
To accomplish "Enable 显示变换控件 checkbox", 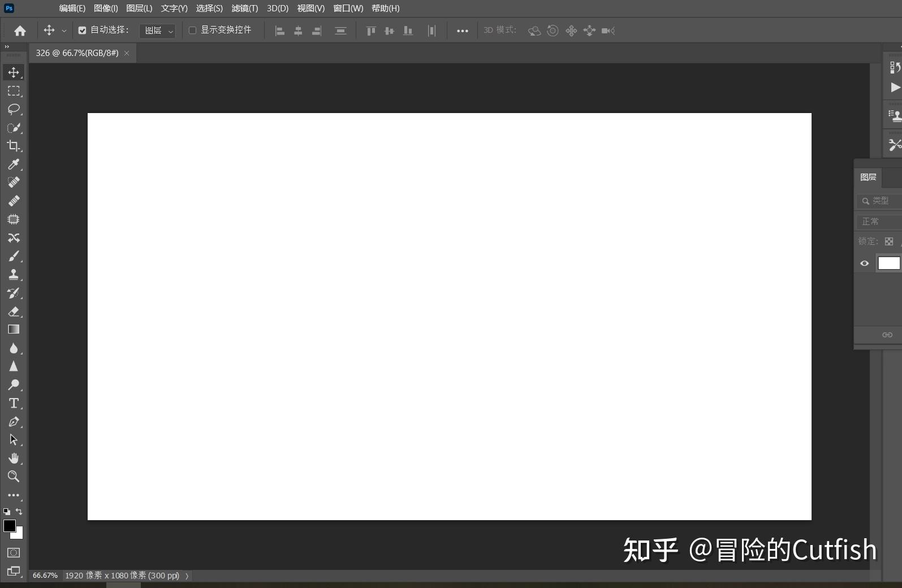I will point(192,30).
